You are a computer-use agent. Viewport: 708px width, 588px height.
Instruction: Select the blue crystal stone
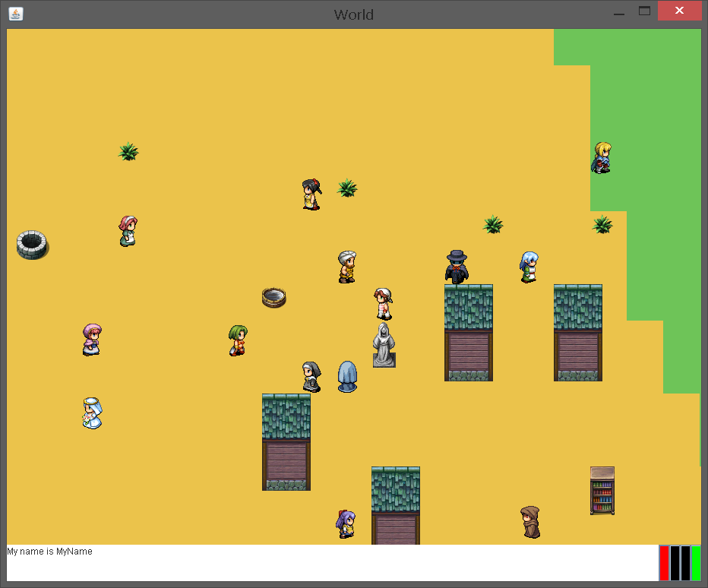[x=348, y=377]
